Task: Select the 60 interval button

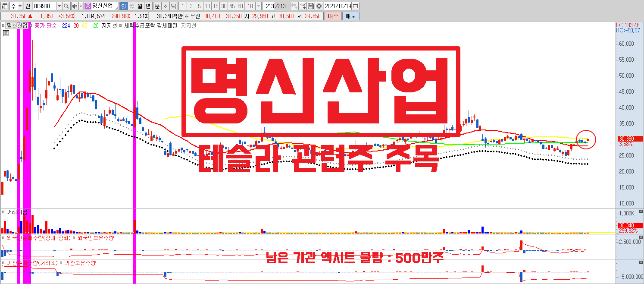Action: (240, 6)
